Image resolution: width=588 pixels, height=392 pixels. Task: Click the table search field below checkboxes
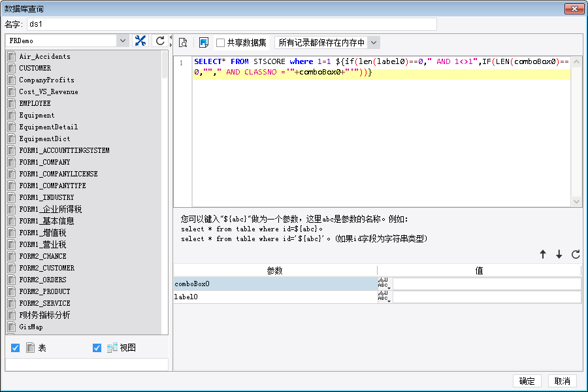click(x=87, y=365)
